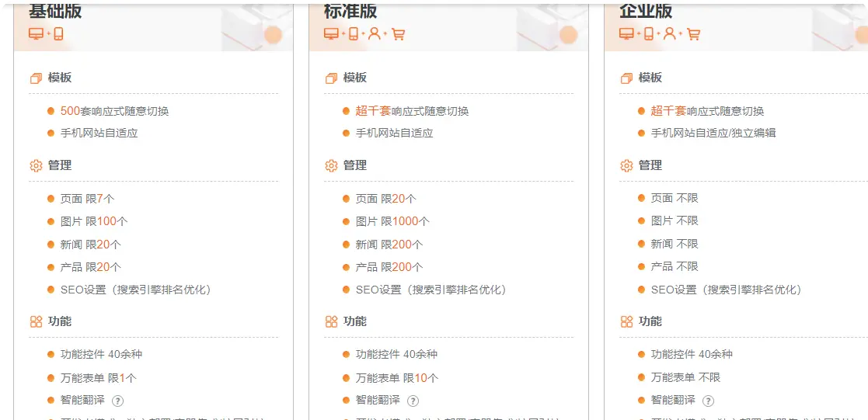868x420 pixels.
Task: Select the 企业版 plan title
Action: click(646, 10)
